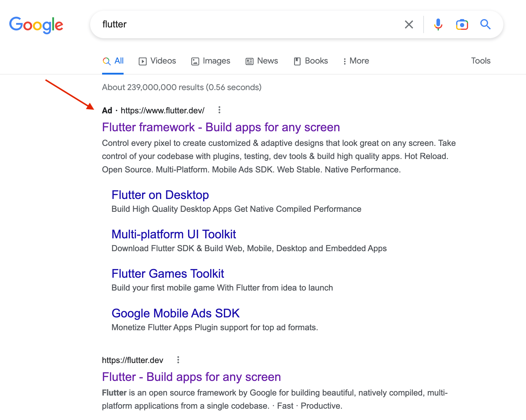Open the Flutter Games Toolkit sitelink
The image size is (526, 420).
point(168,274)
